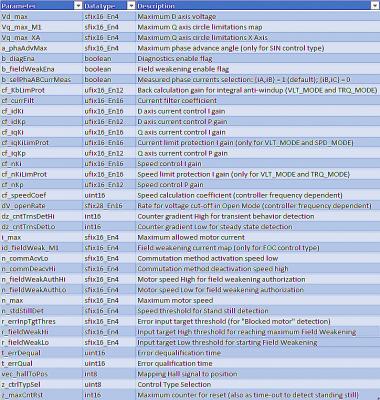Select the dz_cntTrnsDetHi parameter cell
The width and height of the screenshot is (380, 400).
click(41, 216)
